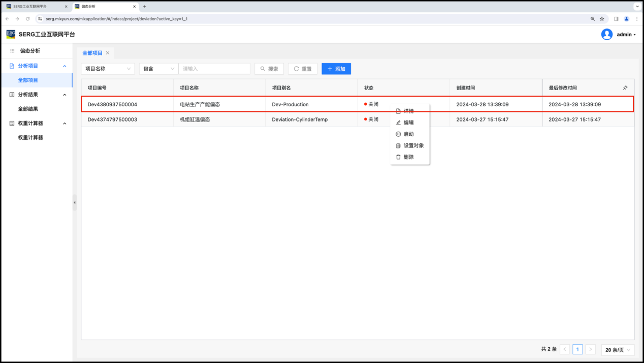Close the 全部项目 tab with X
644x363 pixels.
coord(108,53)
